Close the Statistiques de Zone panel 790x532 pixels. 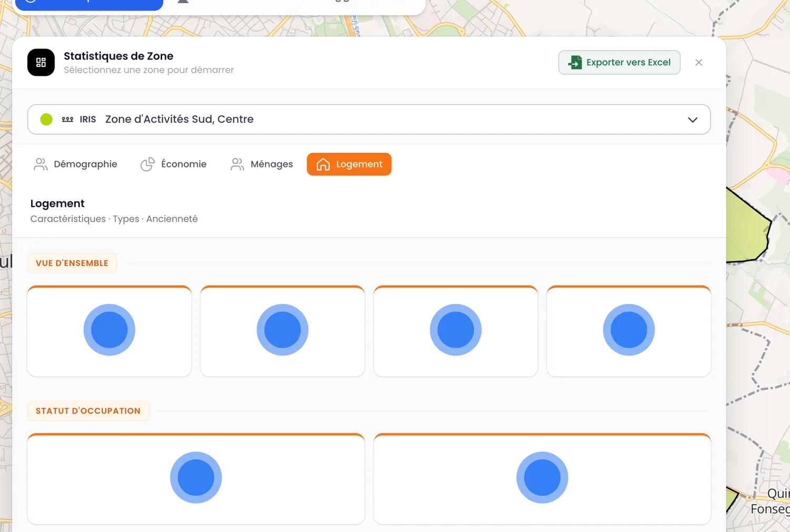click(x=699, y=63)
